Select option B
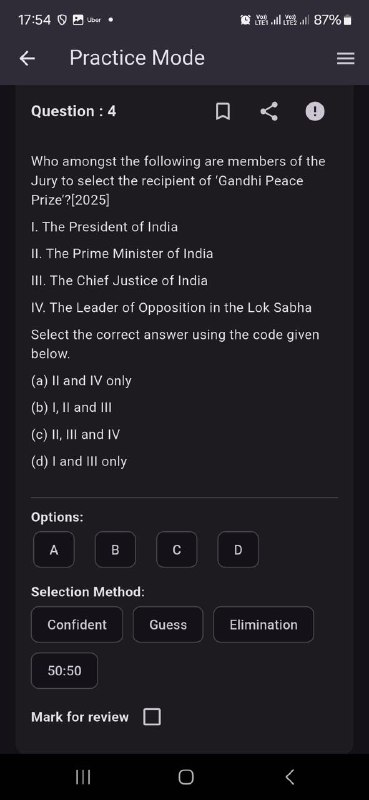This screenshot has height=800, width=369. [x=115, y=549]
